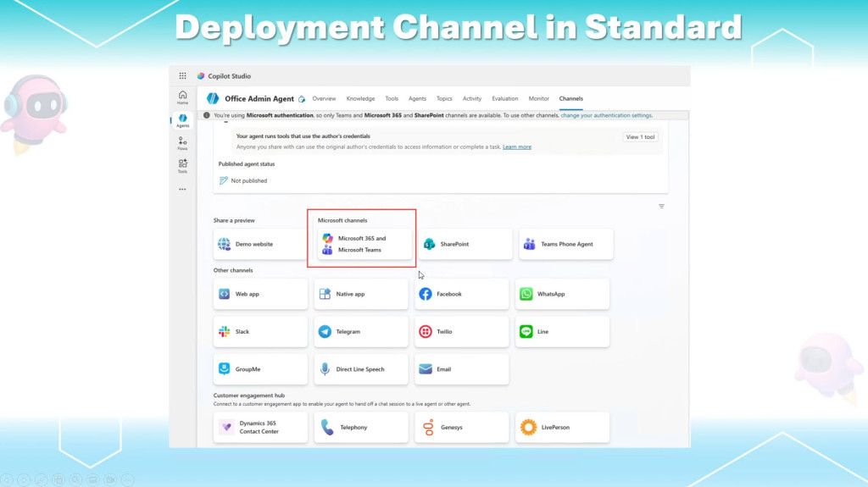Open the SharePoint channel
Image resolution: width=868 pixels, height=487 pixels.
tap(465, 244)
